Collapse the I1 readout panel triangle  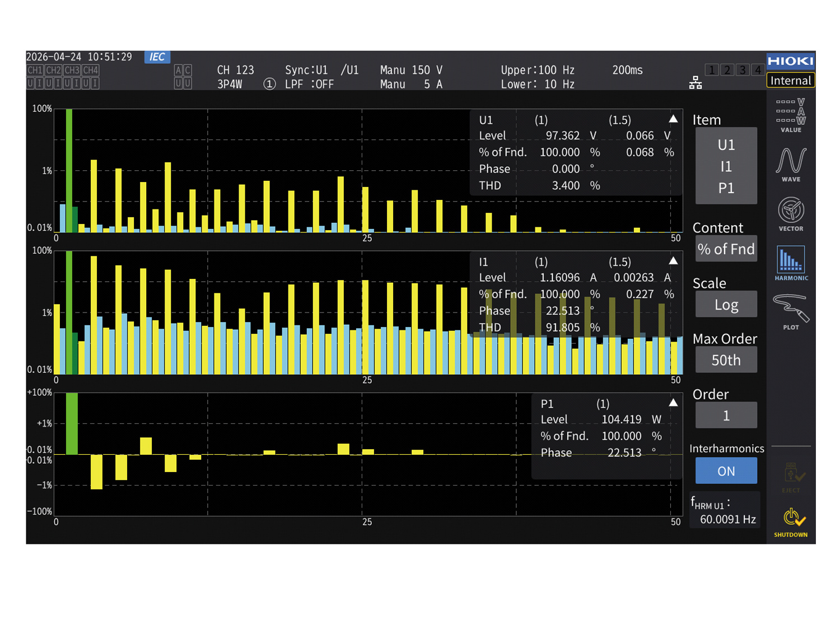point(673,261)
